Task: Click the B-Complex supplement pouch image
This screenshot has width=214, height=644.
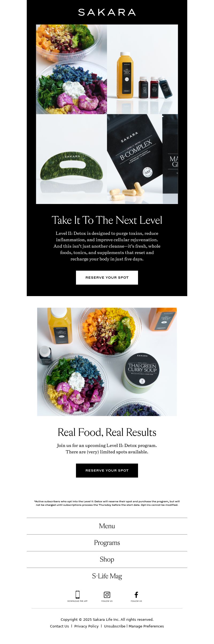Action: (143, 159)
